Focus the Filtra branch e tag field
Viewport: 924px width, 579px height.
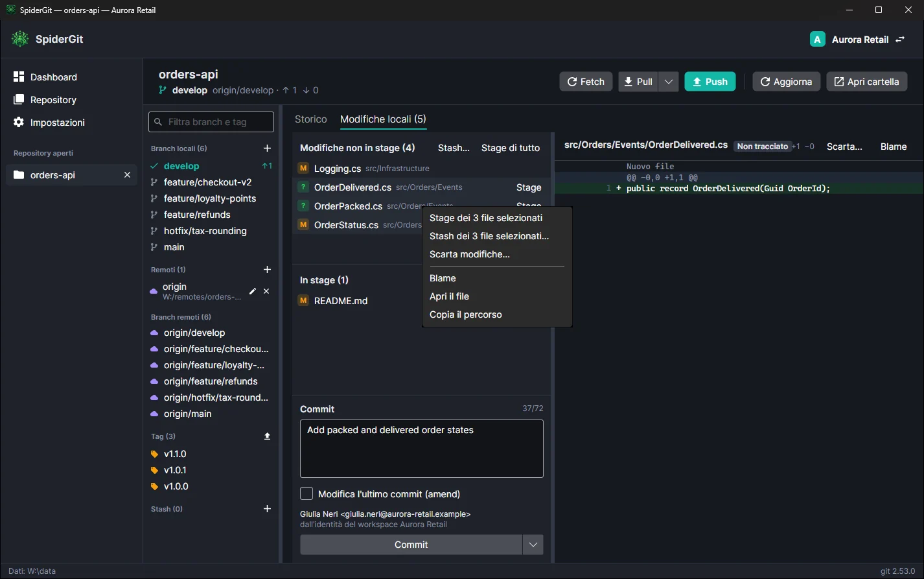pos(211,122)
